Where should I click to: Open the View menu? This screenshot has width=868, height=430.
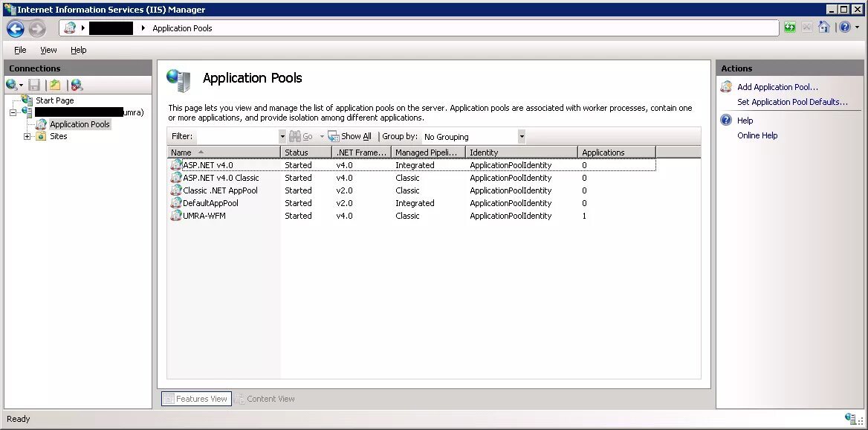pos(49,50)
